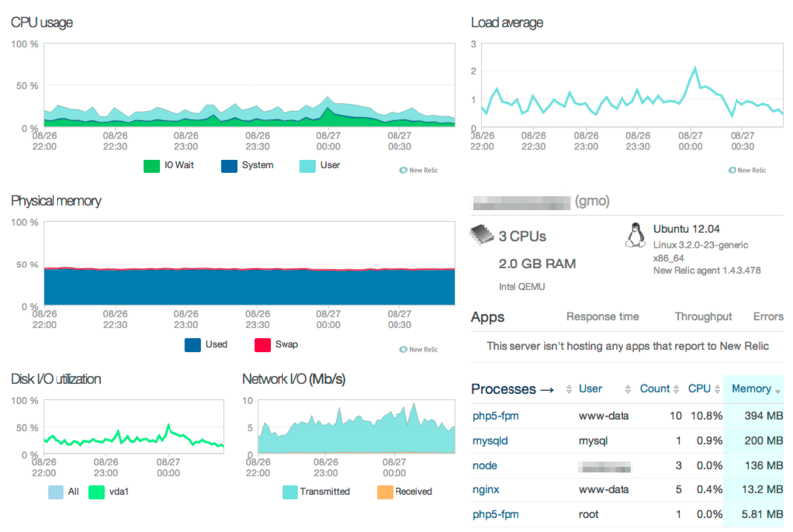This screenshot has width=793, height=532.
Task: Click descending arrow next to Memory header
Action: (x=778, y=392)
